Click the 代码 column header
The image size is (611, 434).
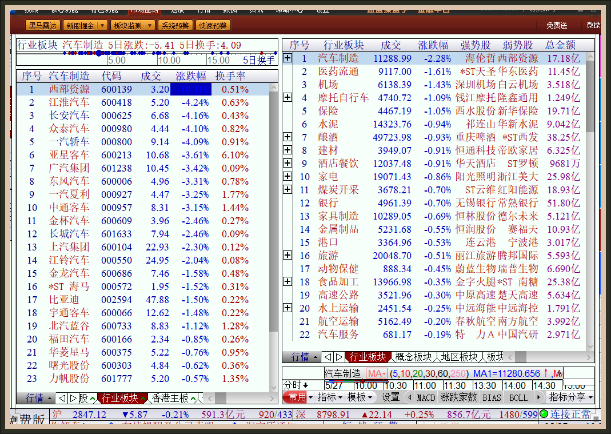[111, 76]
